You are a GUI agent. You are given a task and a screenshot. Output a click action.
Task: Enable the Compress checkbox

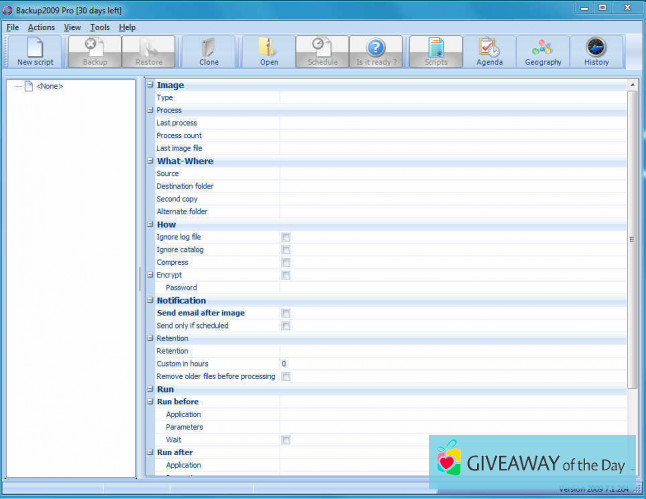coord(285,262)
